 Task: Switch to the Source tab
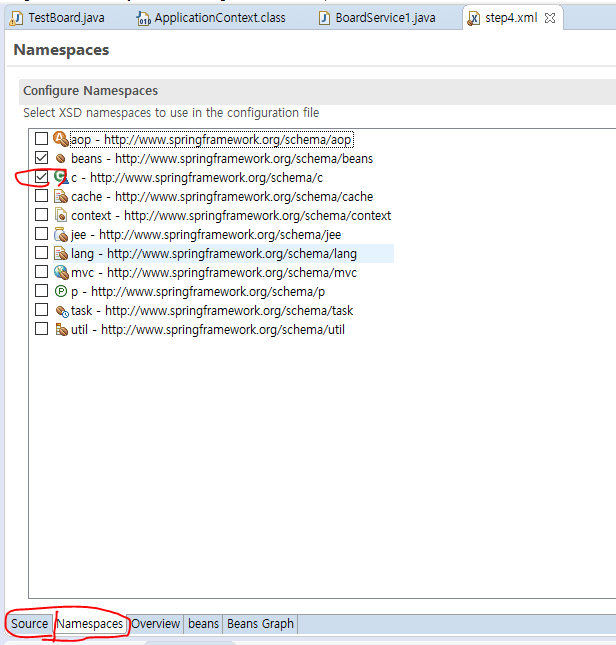click(x=30, y=624)
